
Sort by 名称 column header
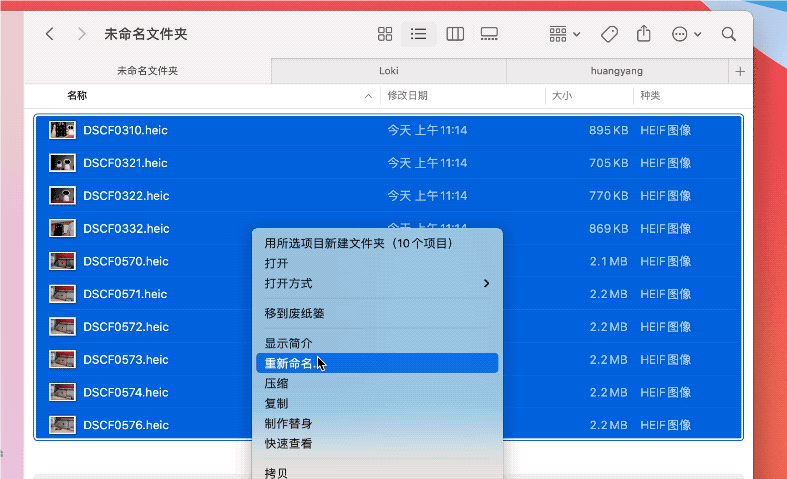[x=77, y=95]
